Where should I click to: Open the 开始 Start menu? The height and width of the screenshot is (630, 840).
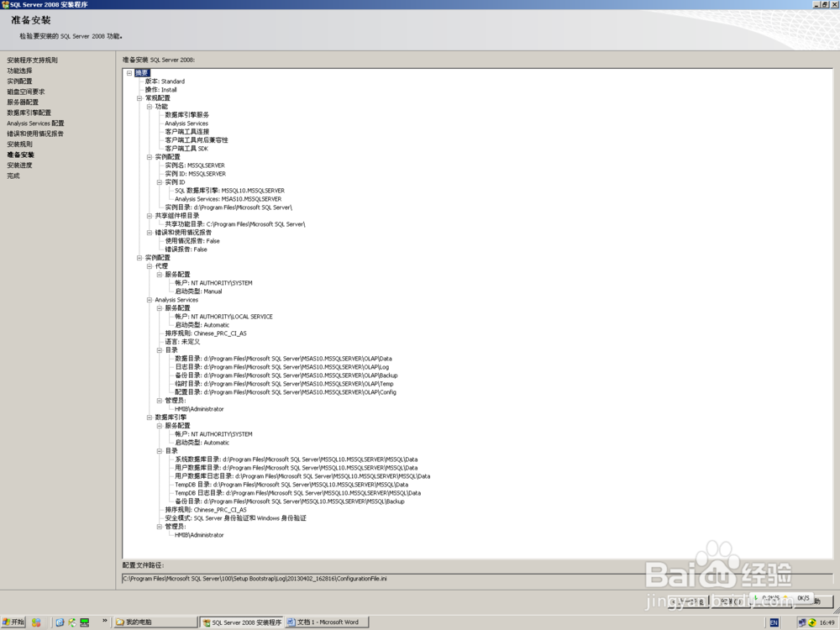click(x=13, y=622)
